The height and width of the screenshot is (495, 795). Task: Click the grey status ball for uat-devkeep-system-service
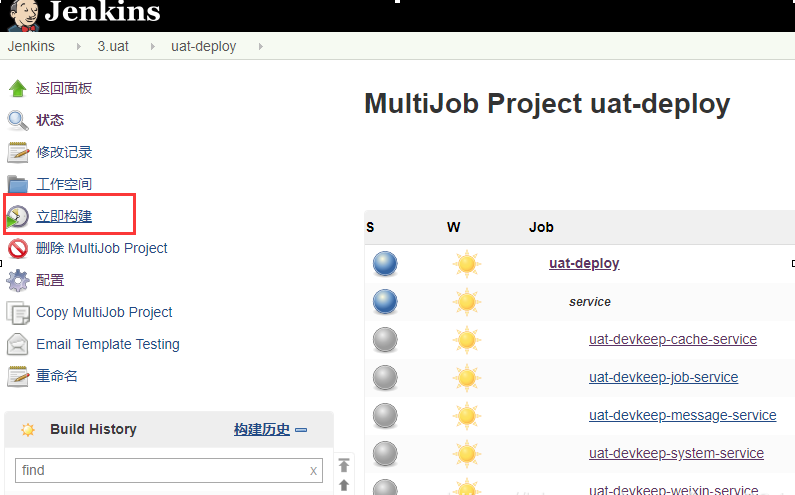pyautogui.click(x=385, y=454)
